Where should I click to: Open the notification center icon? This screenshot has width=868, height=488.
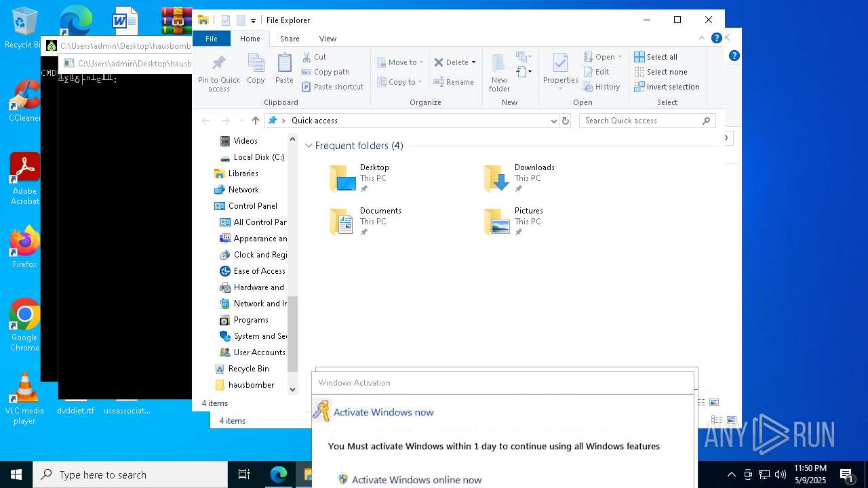(846, 474)
